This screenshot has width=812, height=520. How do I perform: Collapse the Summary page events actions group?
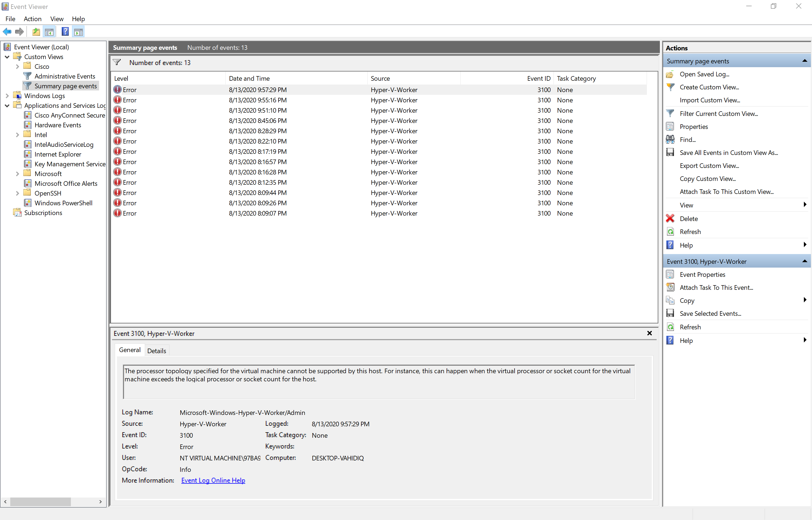click(805, 61)
